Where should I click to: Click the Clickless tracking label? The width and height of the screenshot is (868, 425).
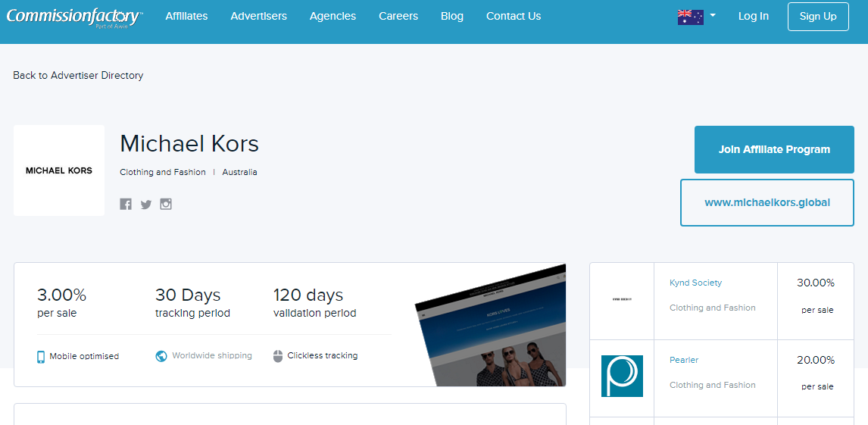pos(323,356)
